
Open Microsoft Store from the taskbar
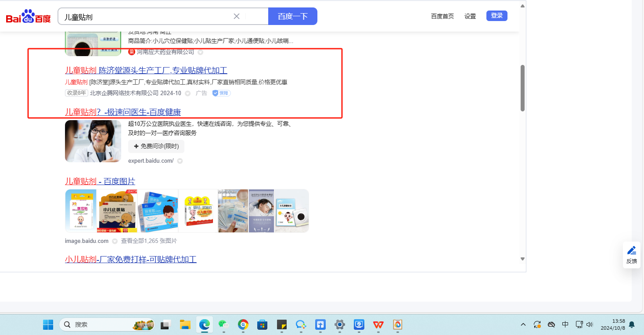[262, 325]
